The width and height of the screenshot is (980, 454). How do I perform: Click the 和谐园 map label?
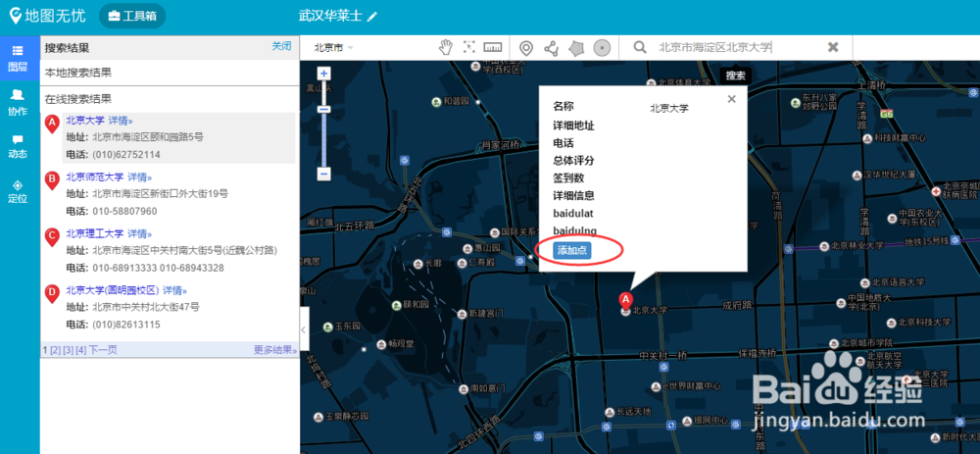click(456, 101)
